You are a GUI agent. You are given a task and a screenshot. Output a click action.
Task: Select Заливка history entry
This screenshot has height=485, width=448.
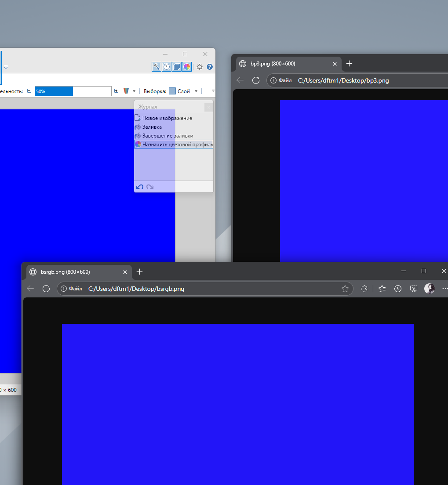[174, 127]
